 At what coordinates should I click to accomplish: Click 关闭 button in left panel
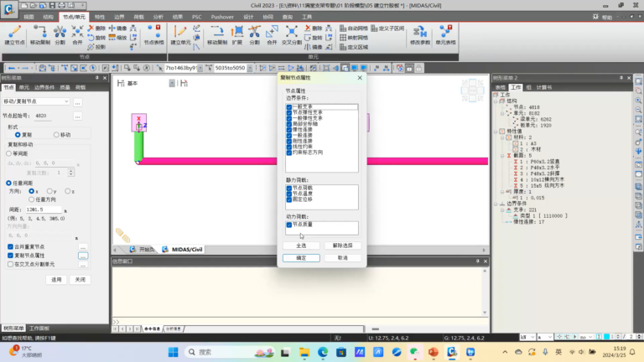pos(80,280)
